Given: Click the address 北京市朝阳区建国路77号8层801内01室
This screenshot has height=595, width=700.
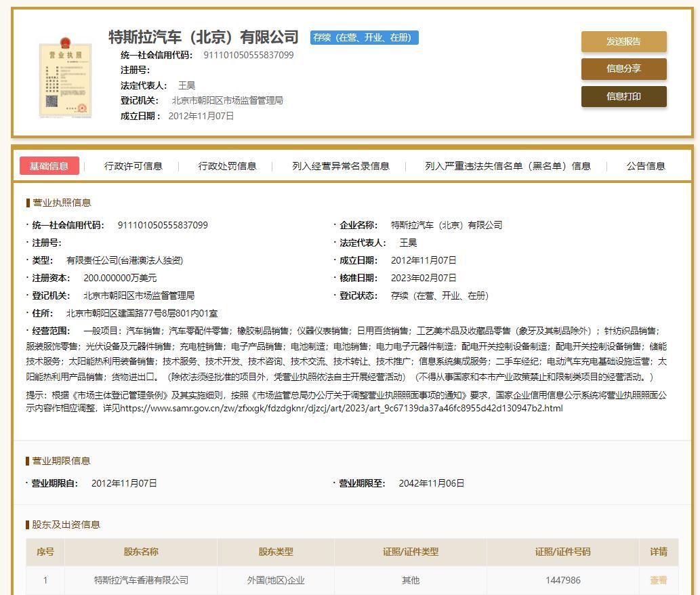Looking at the screenshot, I should click(x=142, y=313).
